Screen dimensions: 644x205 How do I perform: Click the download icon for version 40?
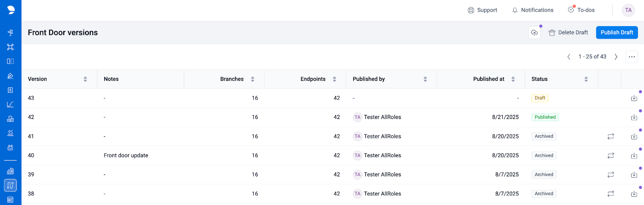tap(634, 156)
